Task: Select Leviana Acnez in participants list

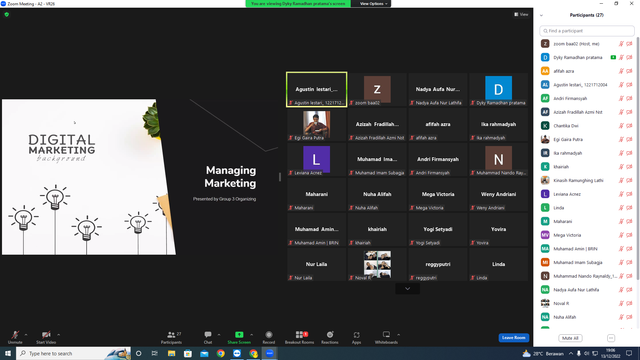Action: click(587, 194)
